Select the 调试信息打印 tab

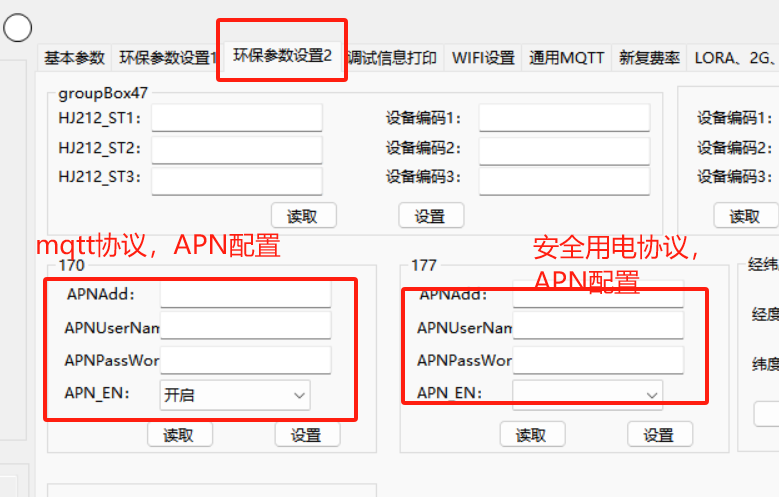tap(391, 58)
